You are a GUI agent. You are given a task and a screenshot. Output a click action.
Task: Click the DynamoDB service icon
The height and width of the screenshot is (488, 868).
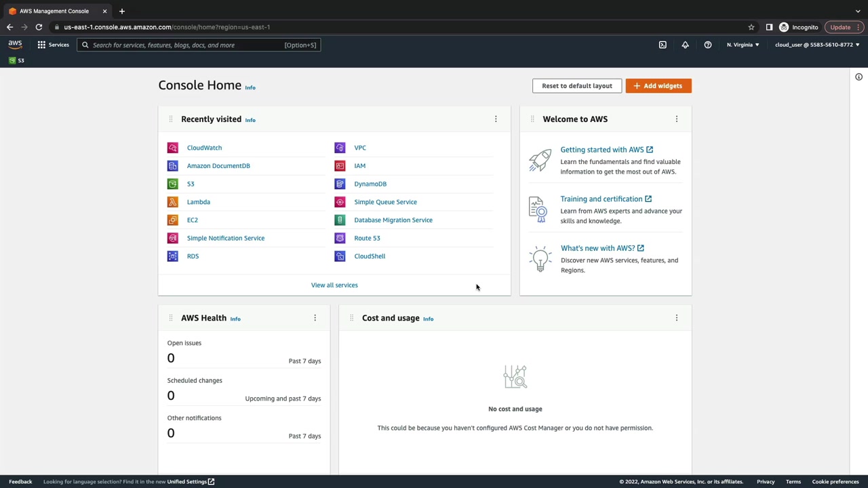click(340, 184)
